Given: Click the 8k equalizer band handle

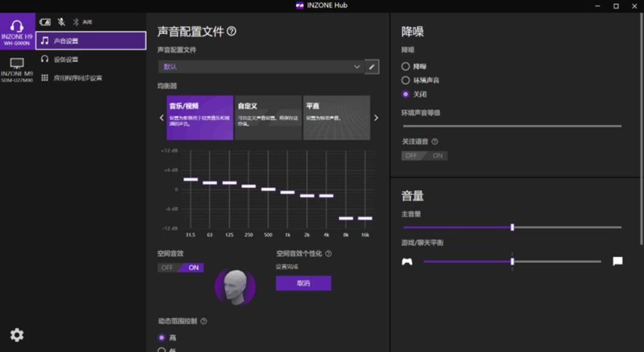Looking at the screenshot, I should point(346,218).
